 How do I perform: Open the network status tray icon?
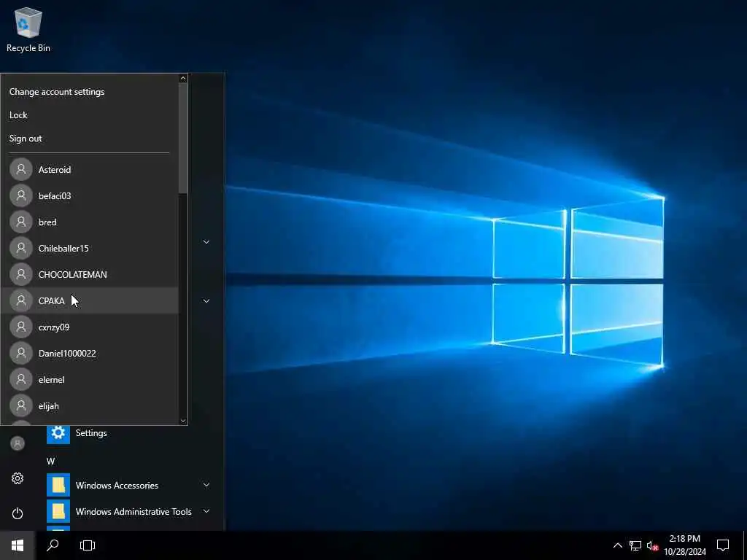[x=635, y=545]
